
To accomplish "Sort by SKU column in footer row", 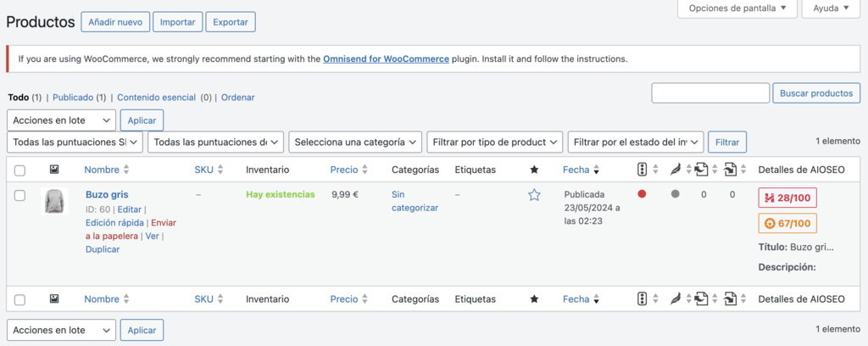I will [203, 299].
